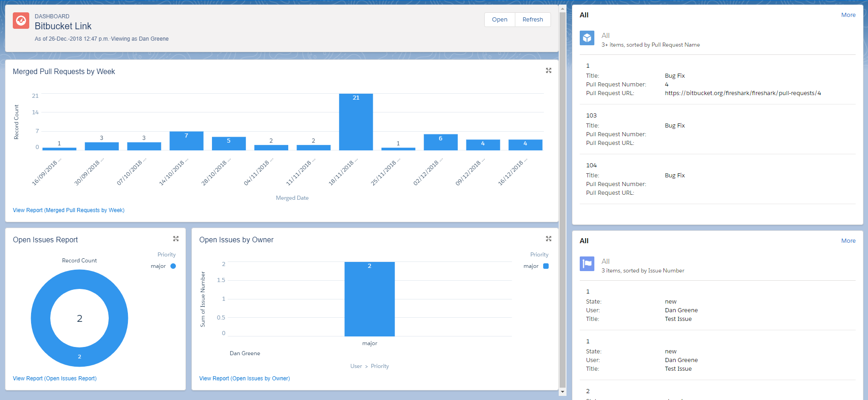
Task: Open View Report for Open Issues by Owner
Action: coord(244,379)
